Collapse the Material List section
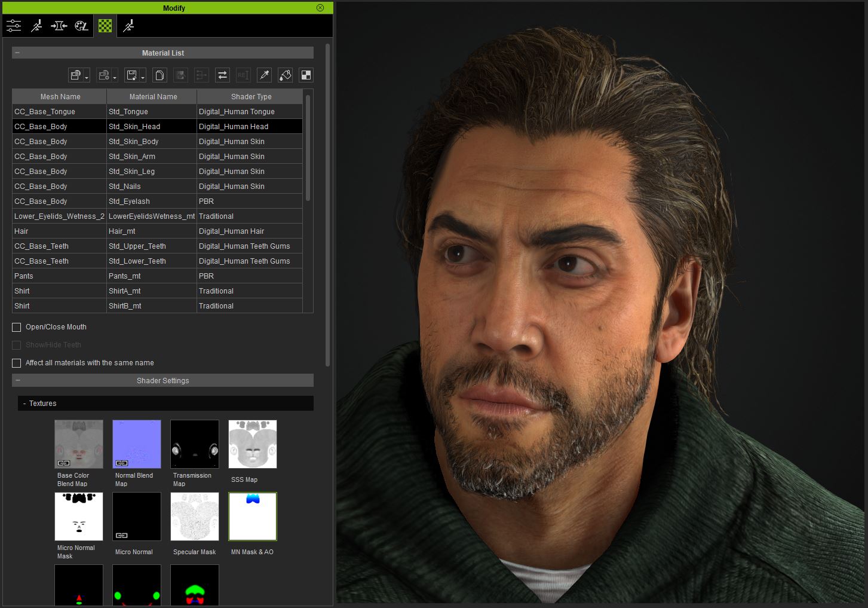The height and width of the screenshot is (608, 868). pos(17,53)
